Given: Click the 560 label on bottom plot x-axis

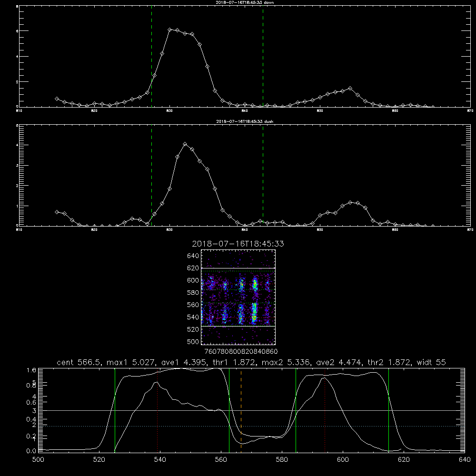Looking at the screenshot, I should tap(221, 460).
